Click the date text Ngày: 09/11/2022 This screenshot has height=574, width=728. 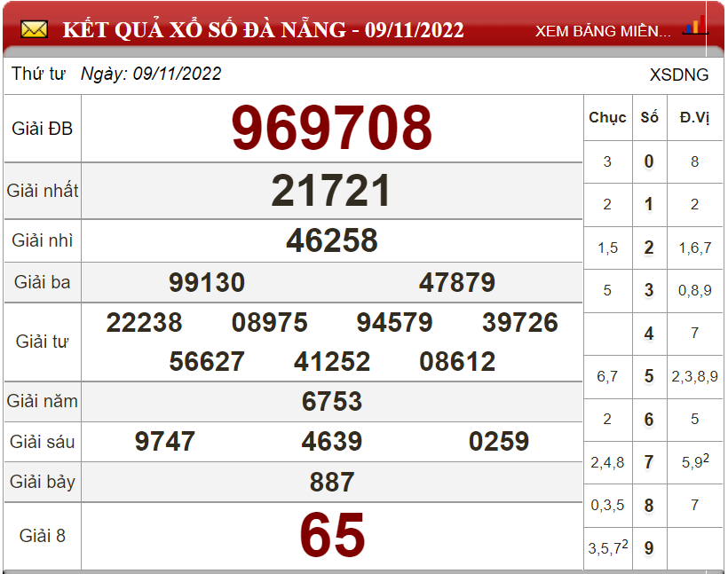pos(151,74)
